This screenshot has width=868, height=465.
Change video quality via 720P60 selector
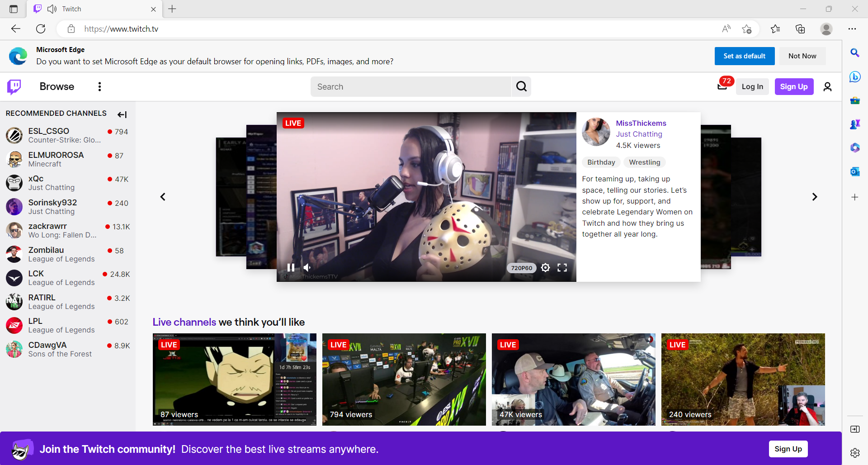521,267
